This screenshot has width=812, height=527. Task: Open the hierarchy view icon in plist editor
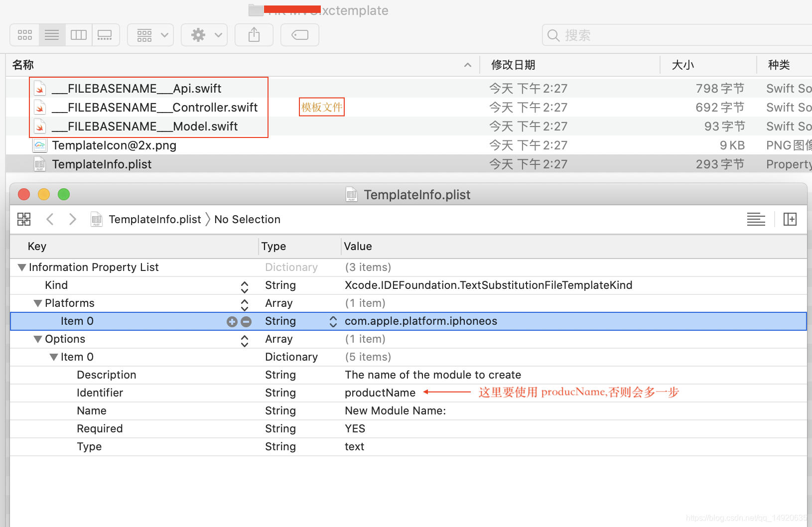pyautogui.click(x=23, y=219)
